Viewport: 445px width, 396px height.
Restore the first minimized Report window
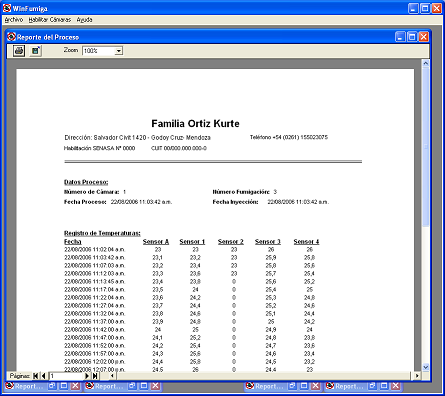52,386
